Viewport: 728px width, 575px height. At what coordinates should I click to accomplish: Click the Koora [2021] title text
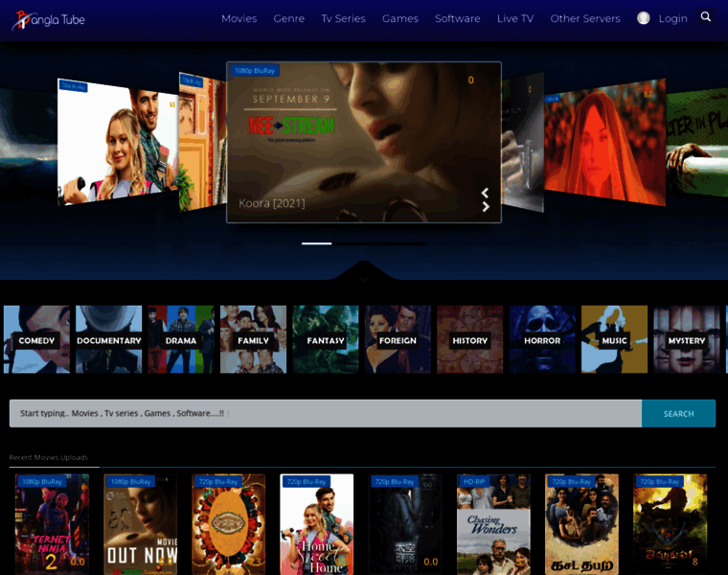pos(272,203)
